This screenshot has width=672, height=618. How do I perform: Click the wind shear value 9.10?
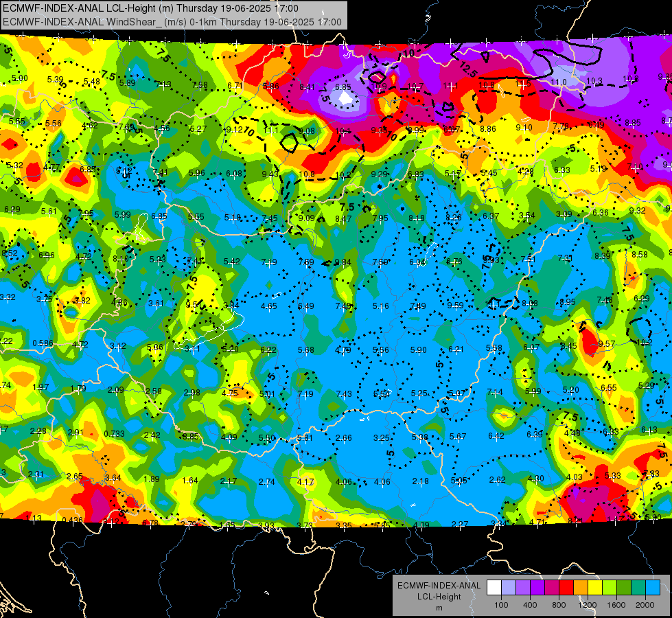[524, 127]
